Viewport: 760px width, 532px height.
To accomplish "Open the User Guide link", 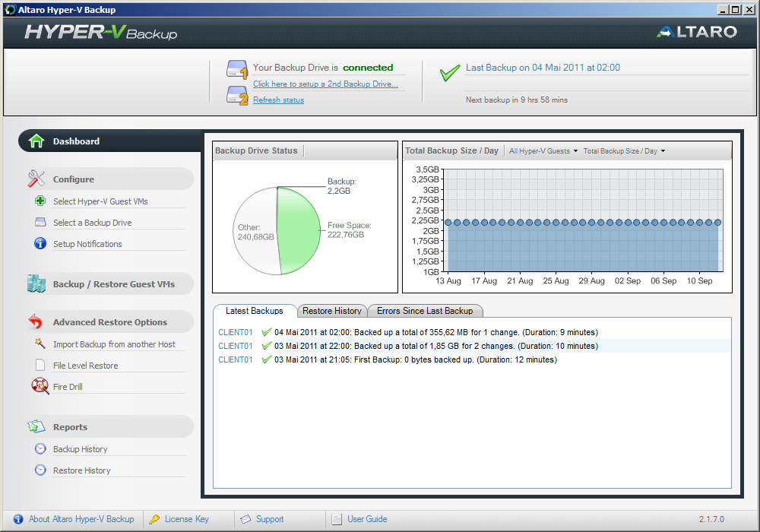I will pyautogui.click(x=367, y=519).
